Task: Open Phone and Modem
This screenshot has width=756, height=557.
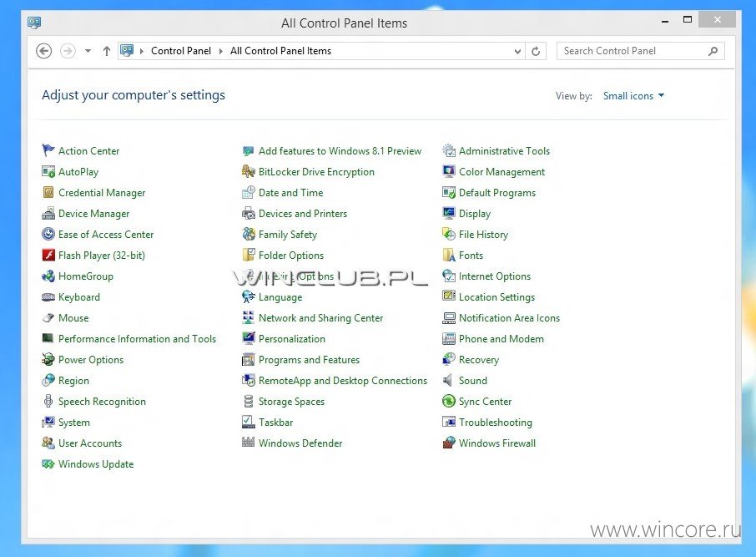Action: pos(501,339)
